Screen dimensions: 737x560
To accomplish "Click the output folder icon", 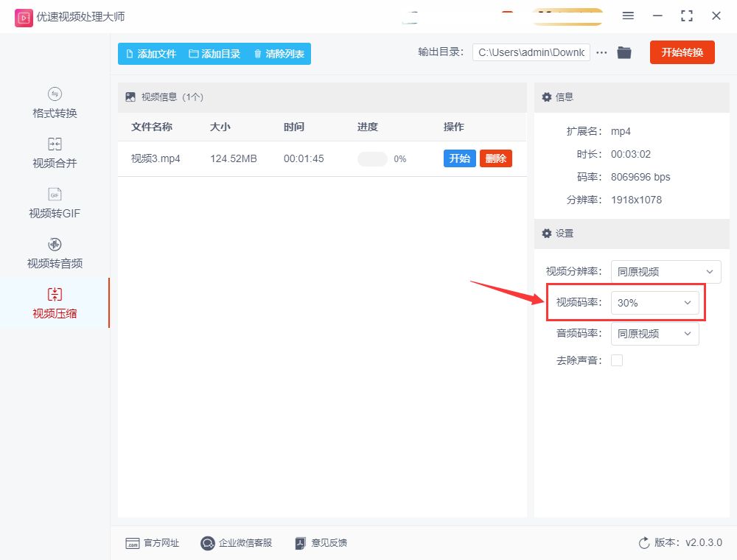I will [x=624, y=52].
